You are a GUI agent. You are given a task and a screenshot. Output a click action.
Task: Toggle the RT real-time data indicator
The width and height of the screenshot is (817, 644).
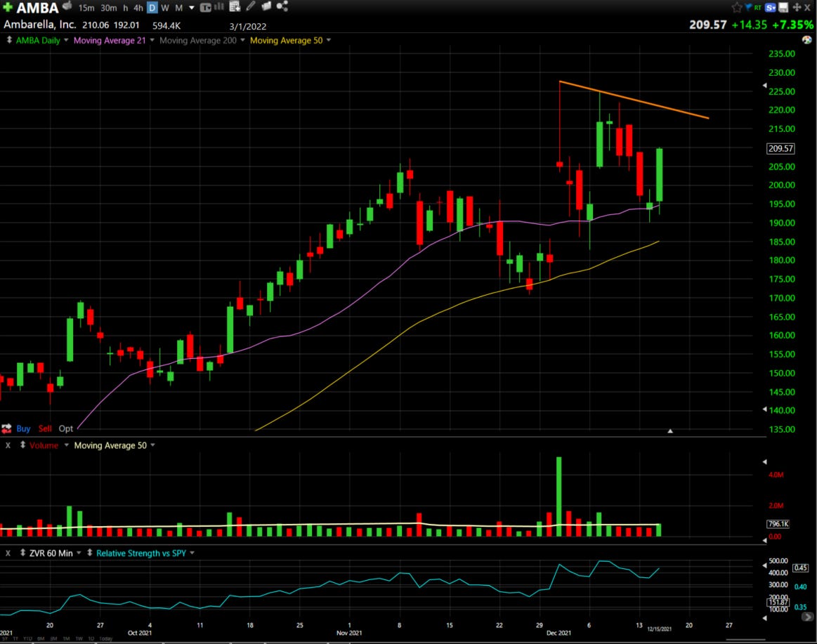757,8
